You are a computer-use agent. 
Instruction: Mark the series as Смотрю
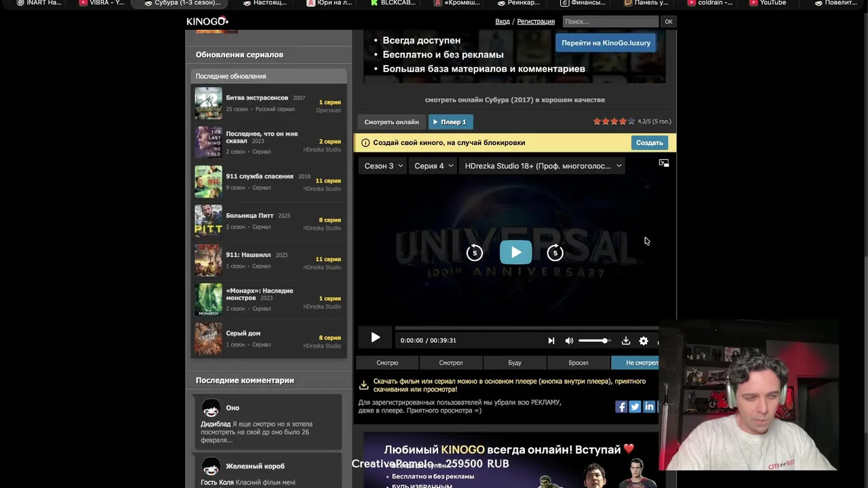click(387, 363)
